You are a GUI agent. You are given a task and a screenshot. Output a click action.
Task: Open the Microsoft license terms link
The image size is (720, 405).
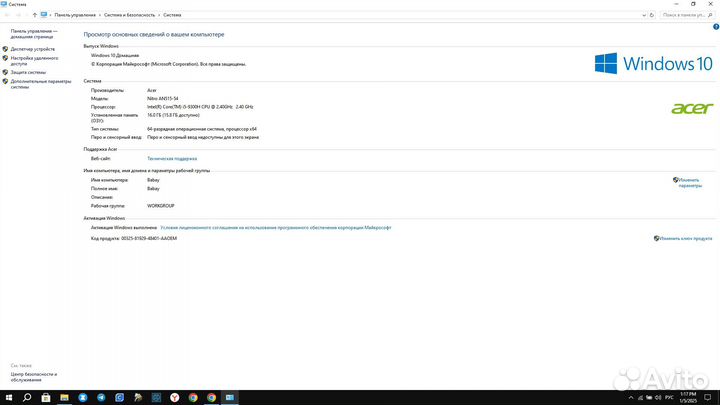tap(276, 227)
